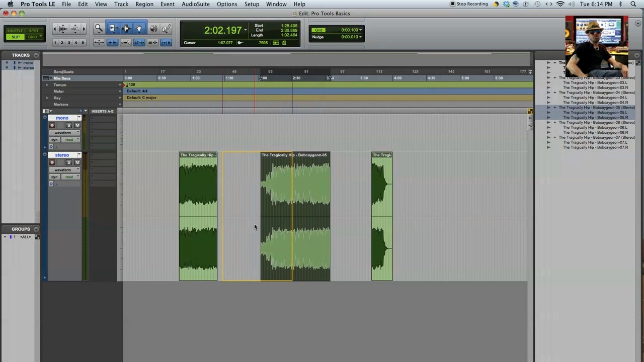Select the Trimmer tool
This screenshot has height=362, width=644.
(112, 29)
